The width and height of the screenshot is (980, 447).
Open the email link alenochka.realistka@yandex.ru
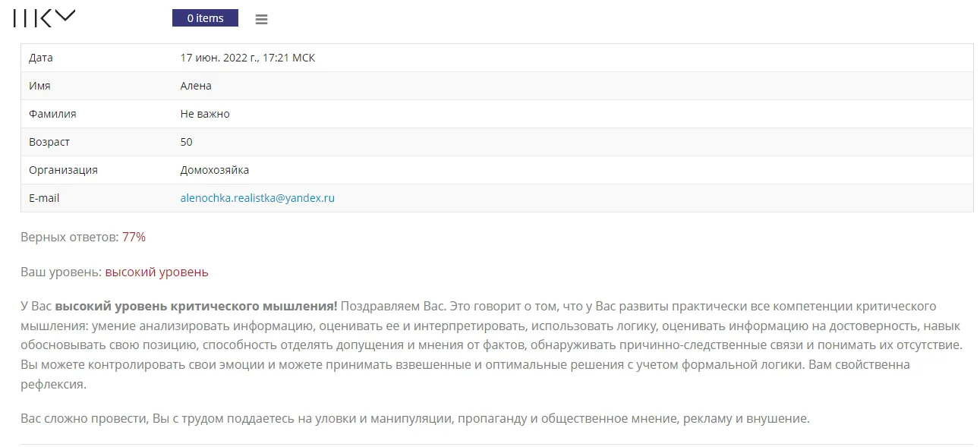click(258, 198)
